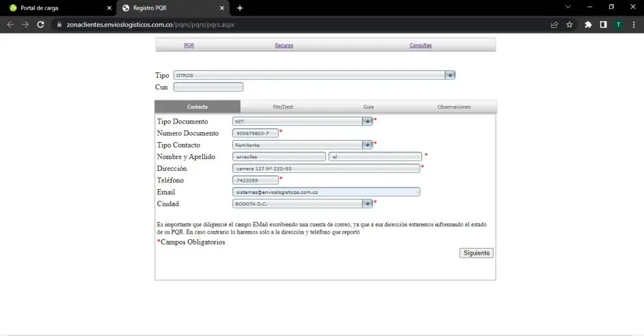Click the 'Ciudad' label
This screenshot has width=644, height=336.
pos(168,204)
